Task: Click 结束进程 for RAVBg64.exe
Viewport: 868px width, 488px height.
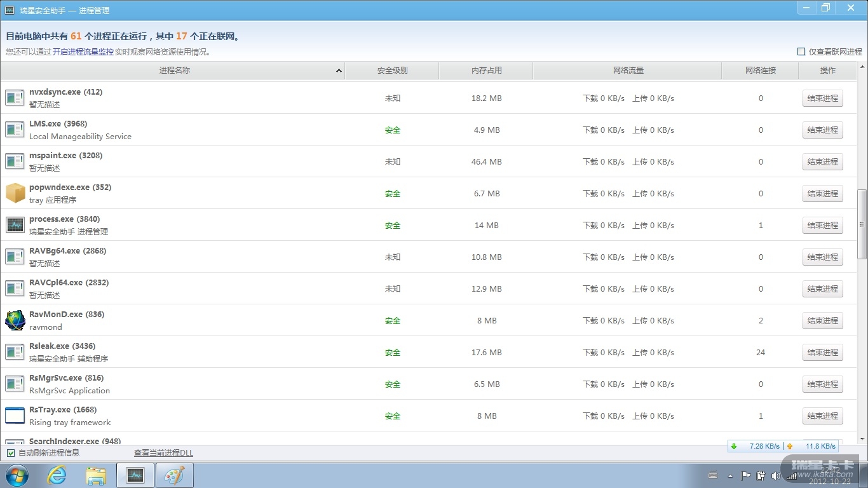Action: pyautogui.click(x=822, y=257)
